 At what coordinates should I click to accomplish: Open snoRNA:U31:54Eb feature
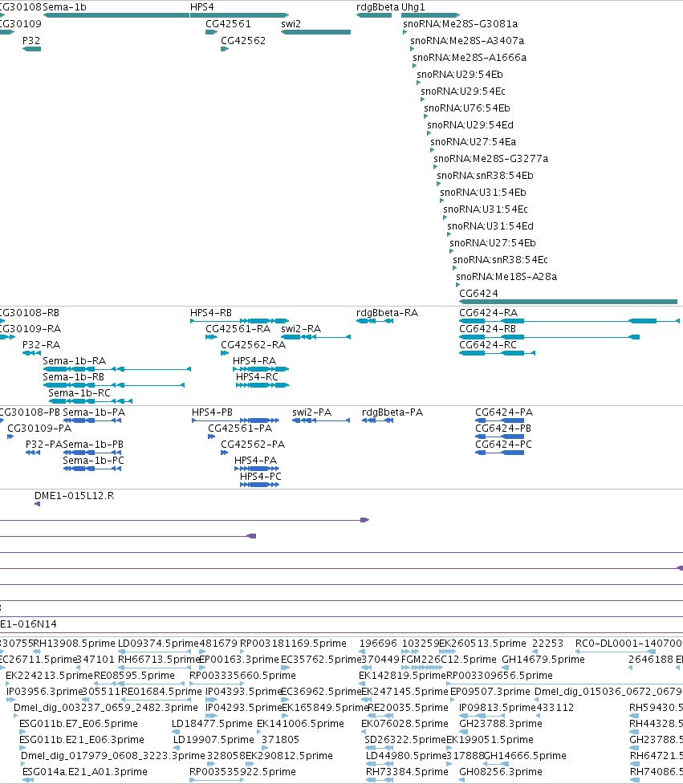(442, 201)
